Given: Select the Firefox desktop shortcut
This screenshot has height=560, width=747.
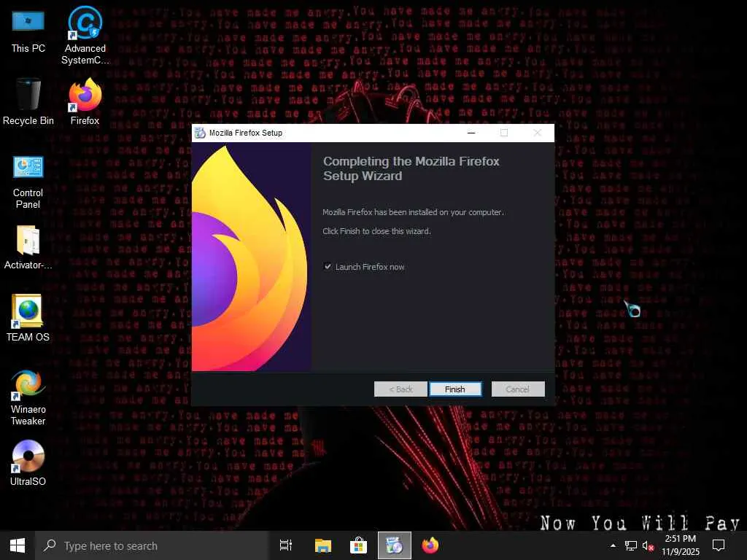Looking at the screenshot, I should pos(85,102).
